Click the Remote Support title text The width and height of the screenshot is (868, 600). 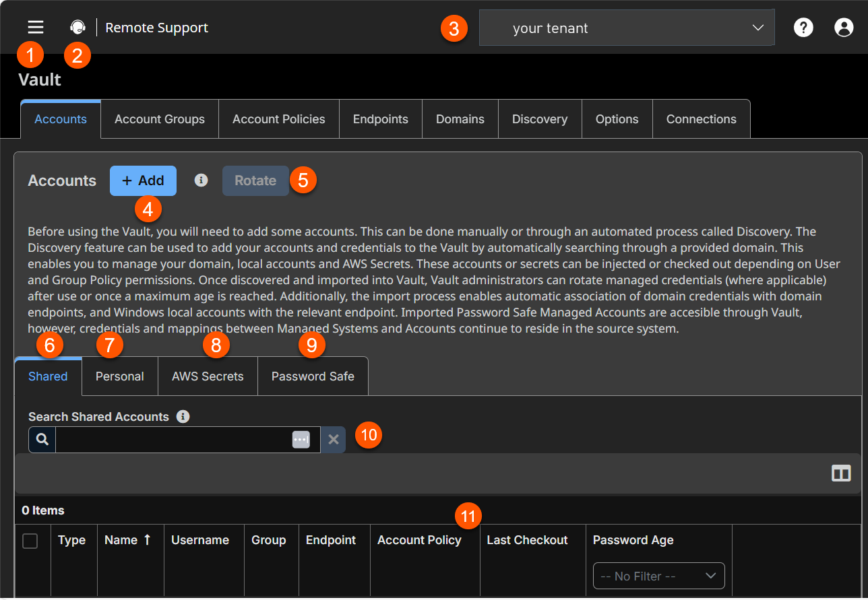pos(157,28)
